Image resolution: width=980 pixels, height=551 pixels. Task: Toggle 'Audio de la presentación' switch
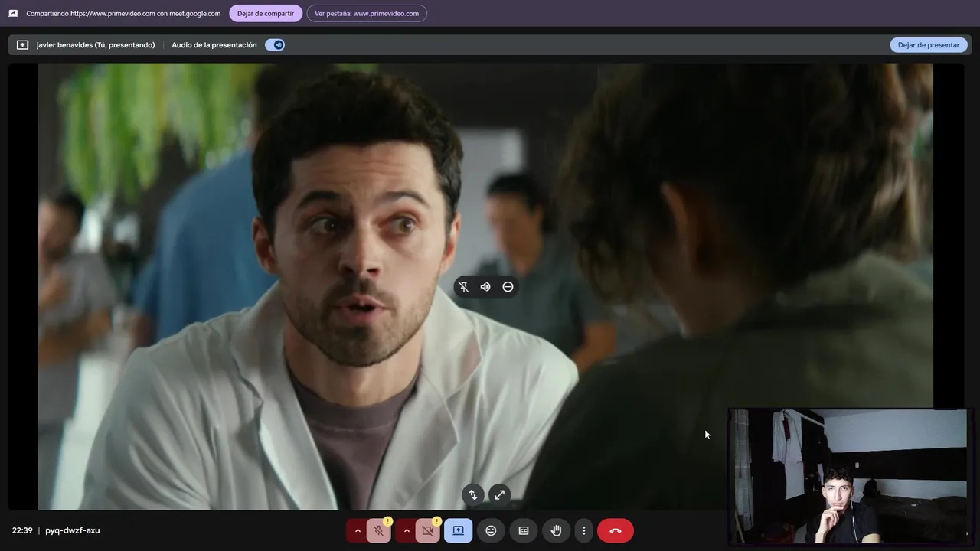(x=275, y=44)
